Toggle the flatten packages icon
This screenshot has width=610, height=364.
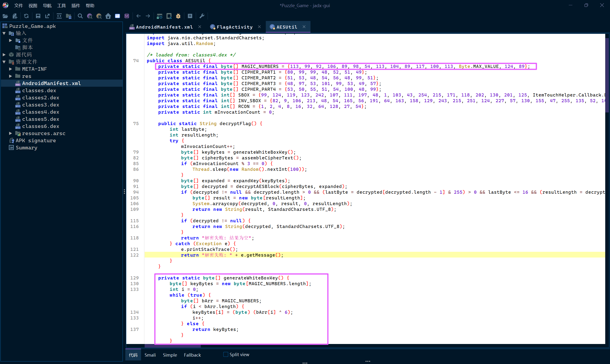(x=69, y=16)
